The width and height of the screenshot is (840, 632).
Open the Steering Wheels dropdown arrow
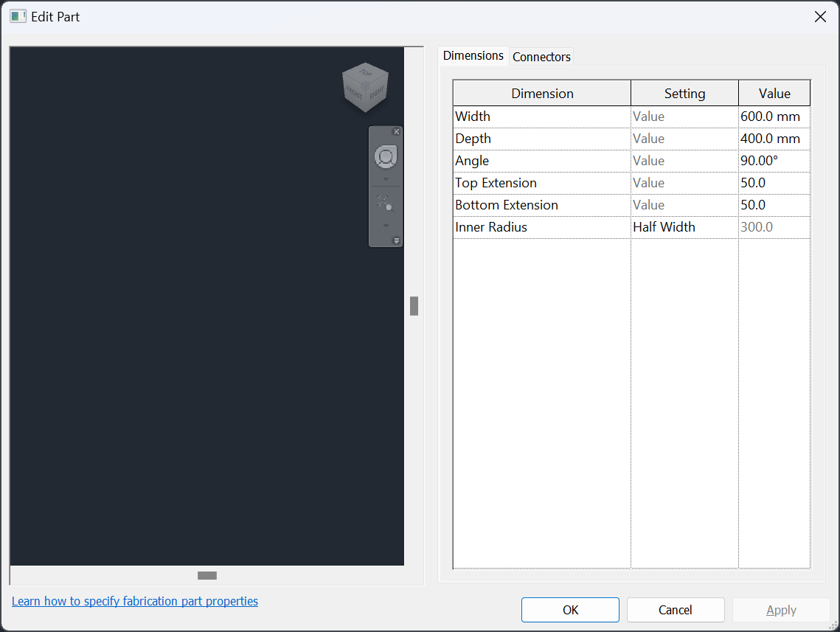tap(385, 179)
